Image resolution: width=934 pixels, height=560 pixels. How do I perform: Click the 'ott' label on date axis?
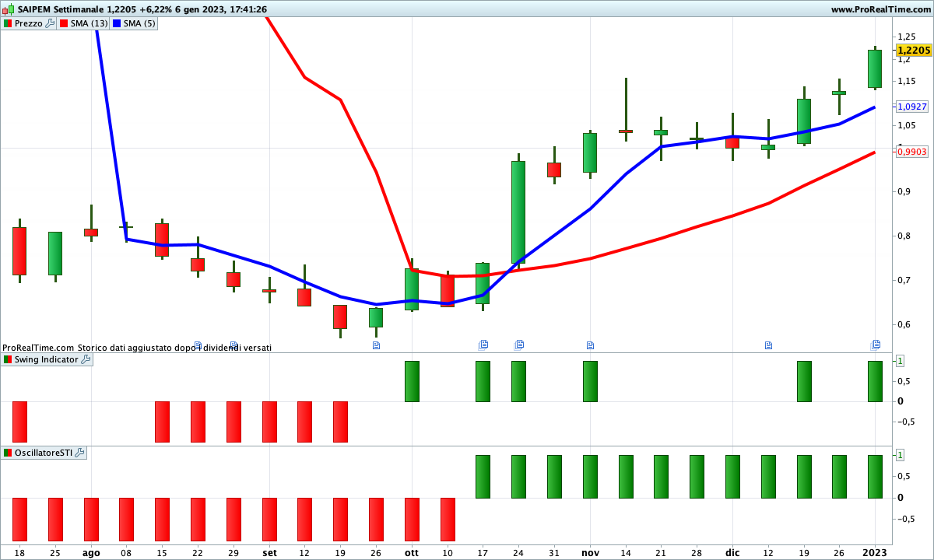click(x=412, y=553)
